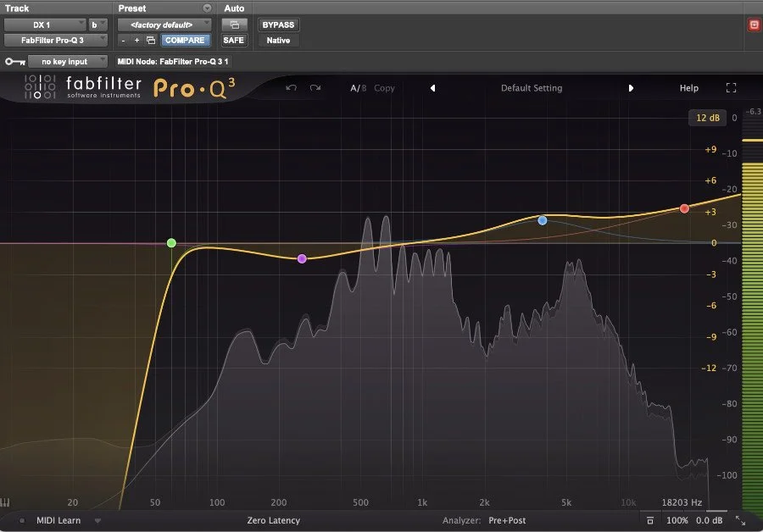Click the resize corner arrows icon
This screenshot has width=763, height=532.
coord(740,520)
